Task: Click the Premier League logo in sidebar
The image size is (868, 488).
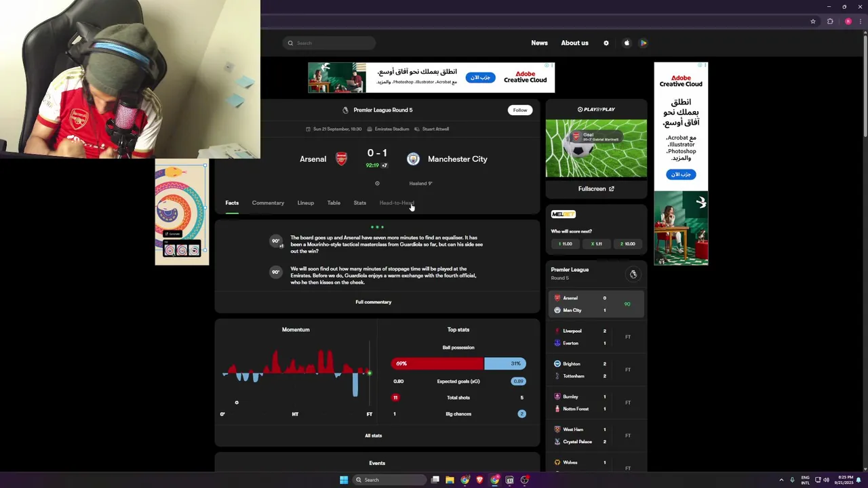Action: (x=633, y=274)
